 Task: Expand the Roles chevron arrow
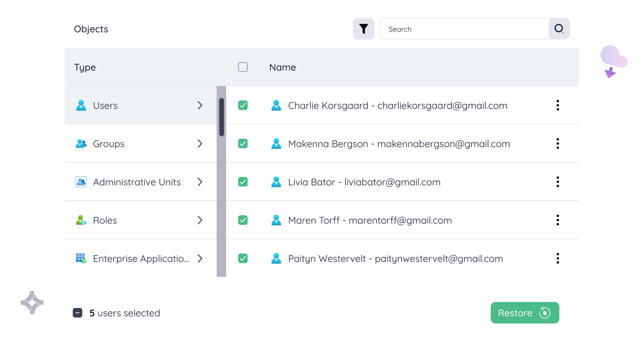click(x=200, y=220)
